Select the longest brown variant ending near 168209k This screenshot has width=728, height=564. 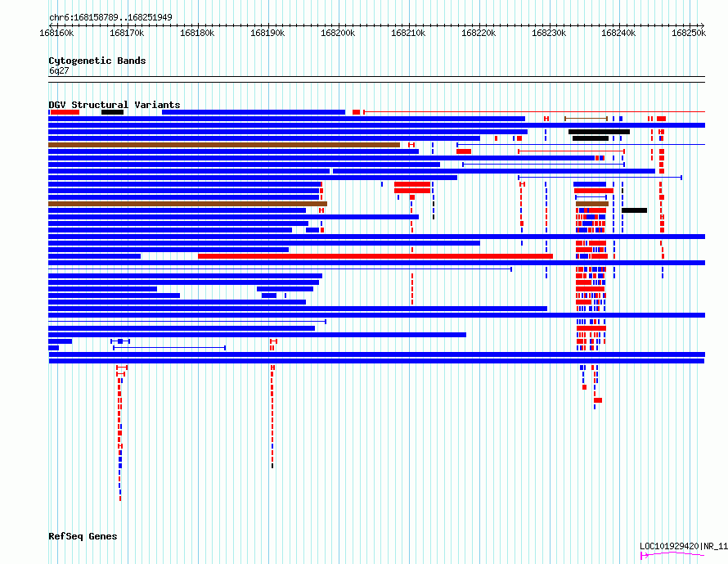tap(224, 145)
